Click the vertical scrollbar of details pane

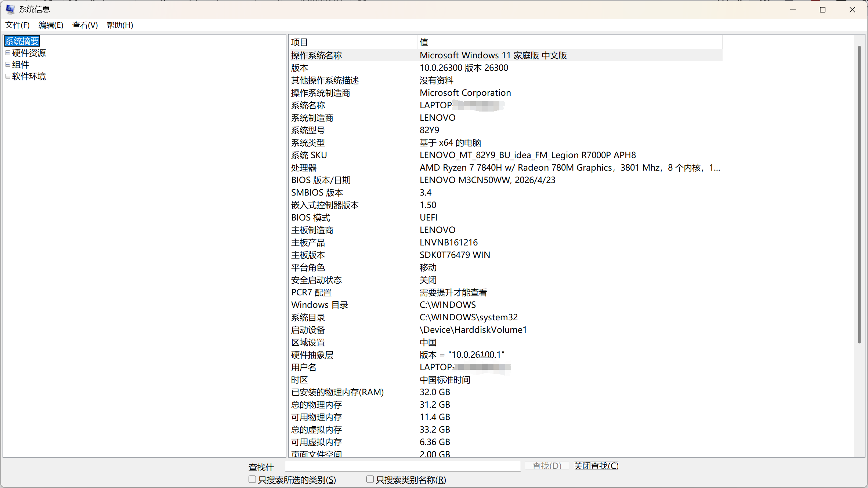click(x=859, y=194)
